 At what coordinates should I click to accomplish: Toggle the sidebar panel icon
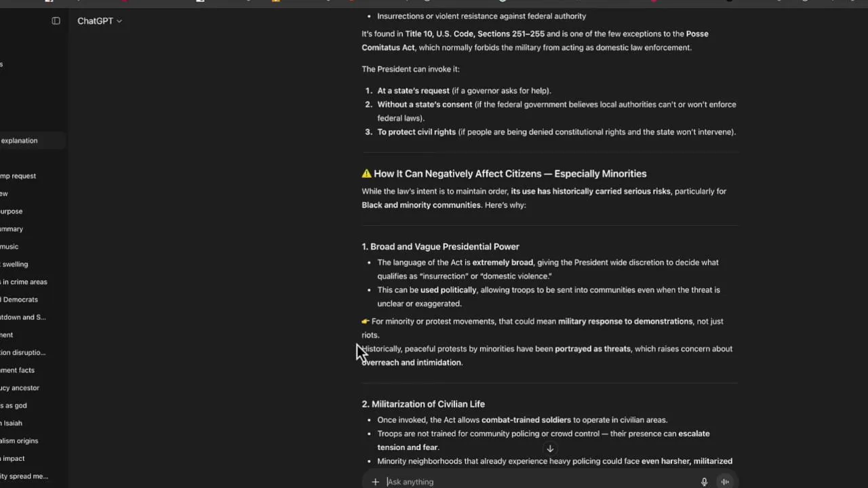(56, 21)
